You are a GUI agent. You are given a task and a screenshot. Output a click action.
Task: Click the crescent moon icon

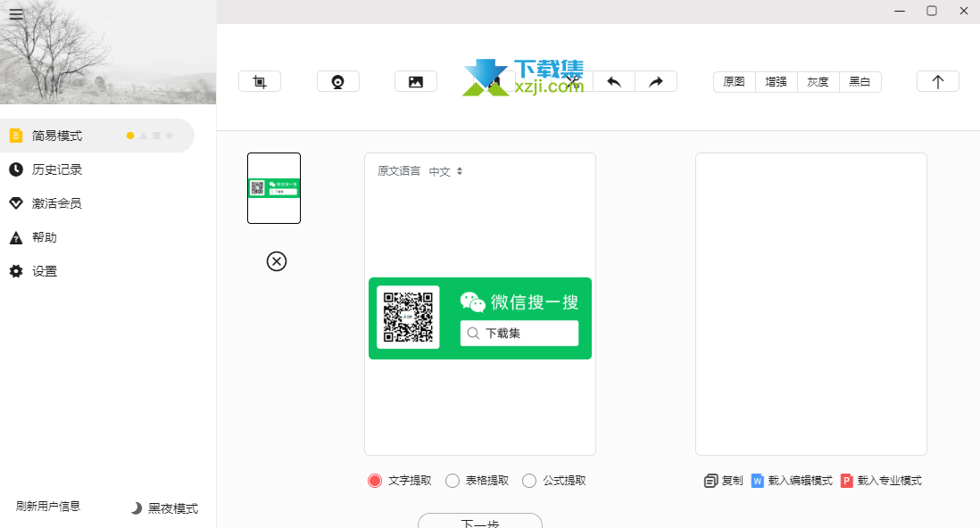pos(137,508)
